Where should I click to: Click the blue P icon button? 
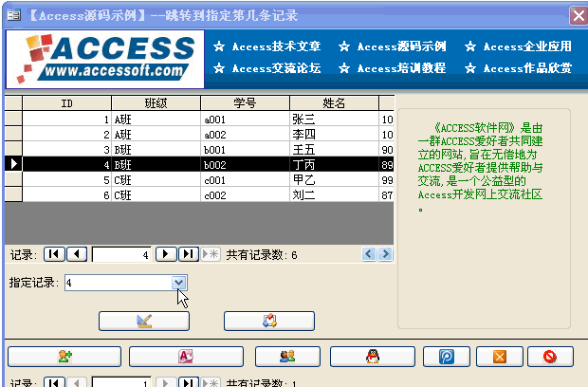coord(447,357)
